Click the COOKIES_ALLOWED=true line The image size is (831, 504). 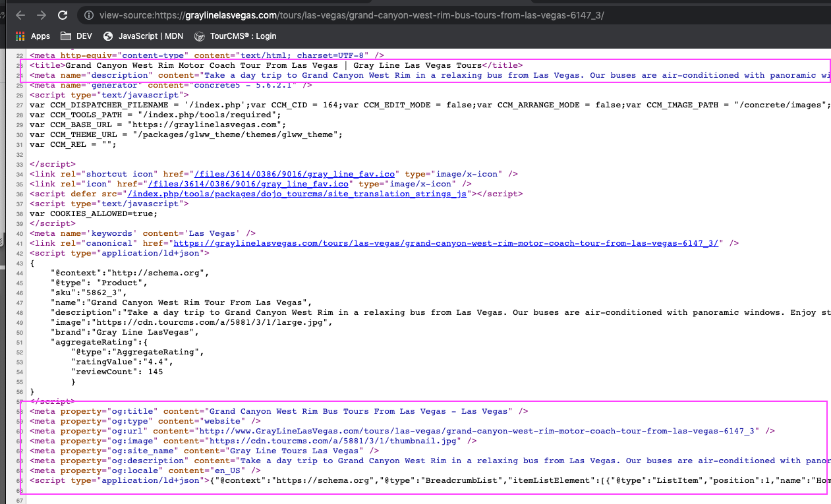click(x=94, y=213)
